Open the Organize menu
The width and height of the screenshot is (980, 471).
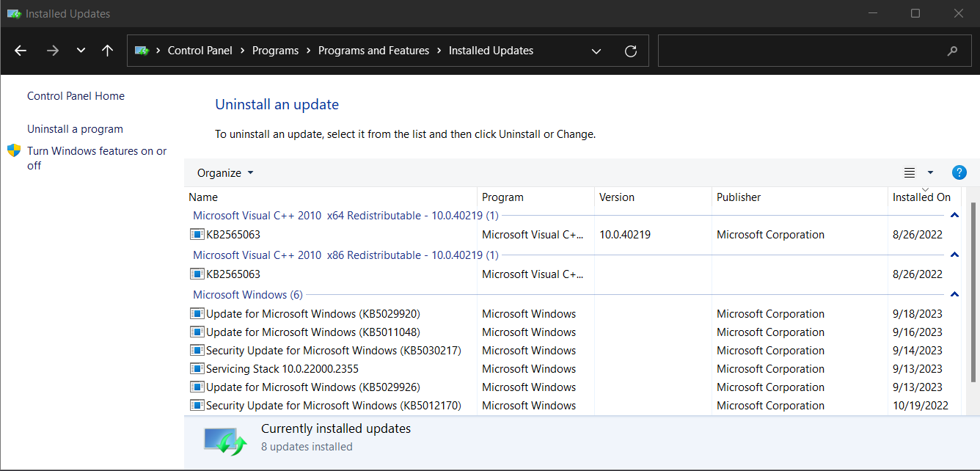point(225,173)
